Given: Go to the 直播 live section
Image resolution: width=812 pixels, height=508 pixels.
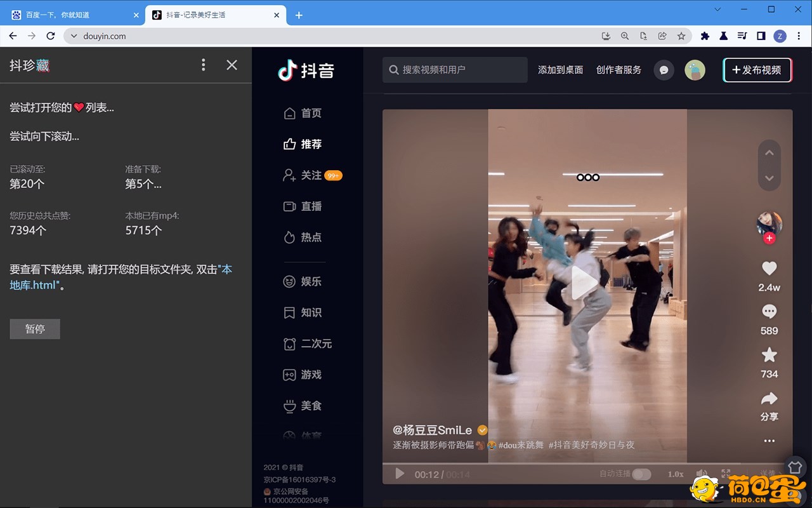Looking at the screenshot, I should (303, 206).
